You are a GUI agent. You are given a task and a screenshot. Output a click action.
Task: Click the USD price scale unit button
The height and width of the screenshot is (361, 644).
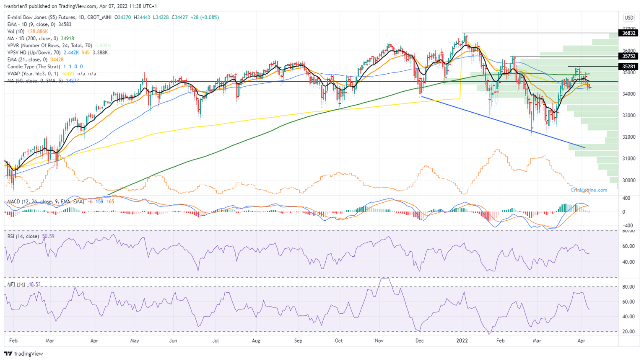click(630, 17)
